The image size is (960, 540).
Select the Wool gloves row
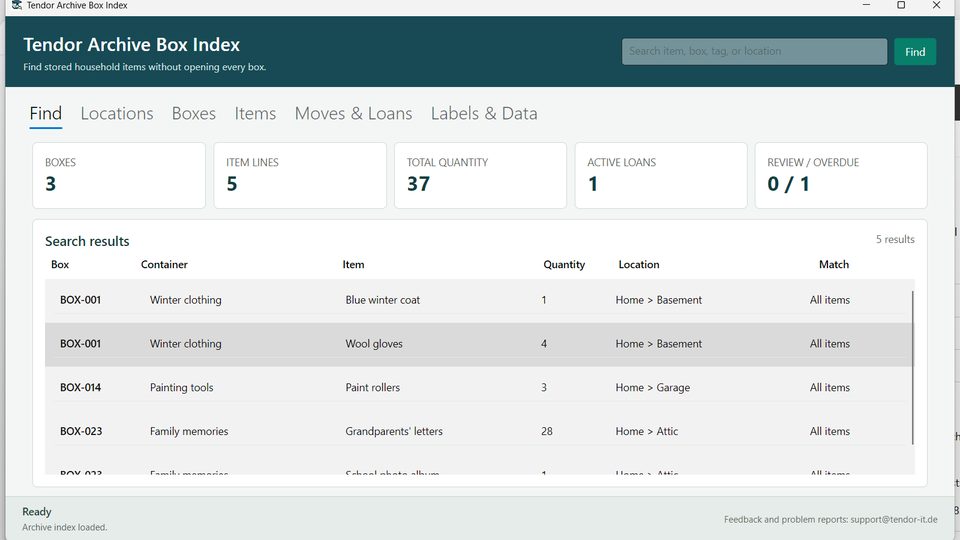(479, 344)
